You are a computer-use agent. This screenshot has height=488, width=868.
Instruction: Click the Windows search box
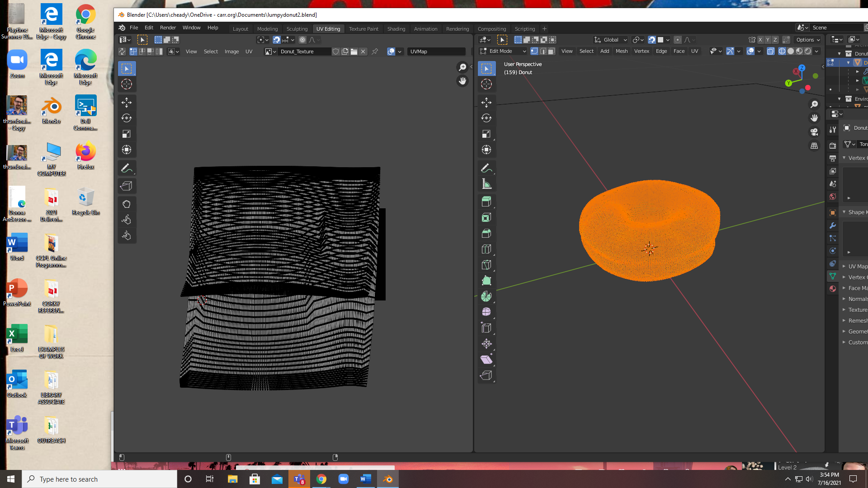click(99, 479)
